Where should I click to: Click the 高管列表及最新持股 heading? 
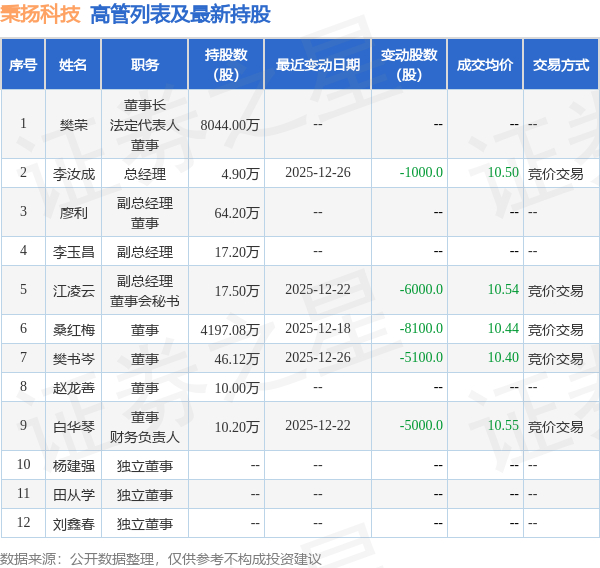[180, 14]
